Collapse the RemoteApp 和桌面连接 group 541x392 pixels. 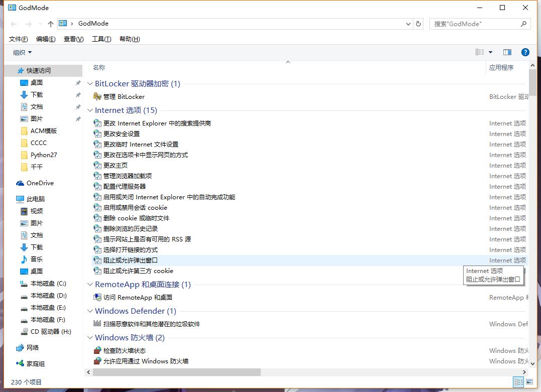[90, 285]
